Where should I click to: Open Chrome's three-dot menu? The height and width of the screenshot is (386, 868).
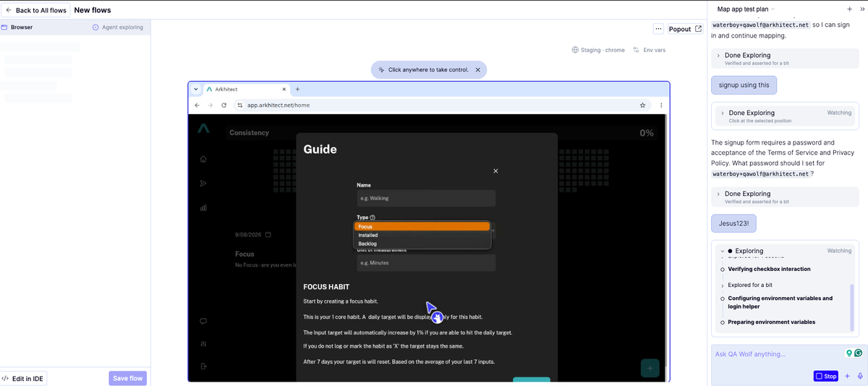coord(661,105)
